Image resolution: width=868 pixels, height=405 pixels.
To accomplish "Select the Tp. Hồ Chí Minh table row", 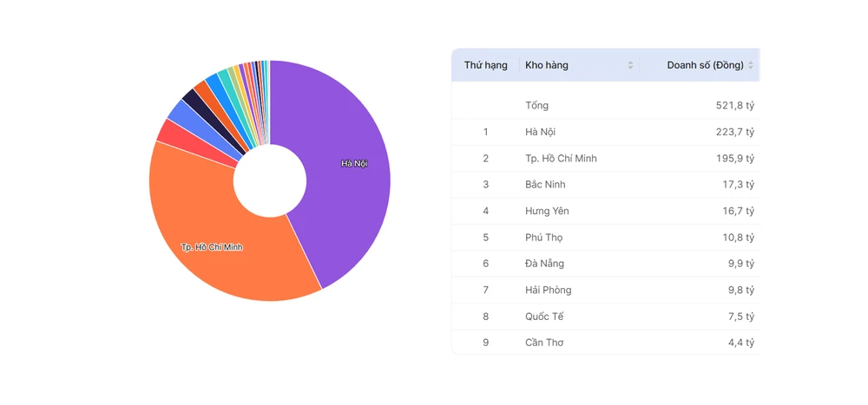I will click(606, 158).
